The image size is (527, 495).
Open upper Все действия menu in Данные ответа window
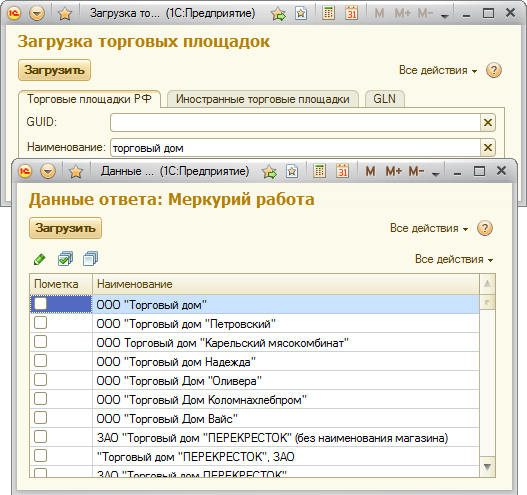click(x=429, y=228)
